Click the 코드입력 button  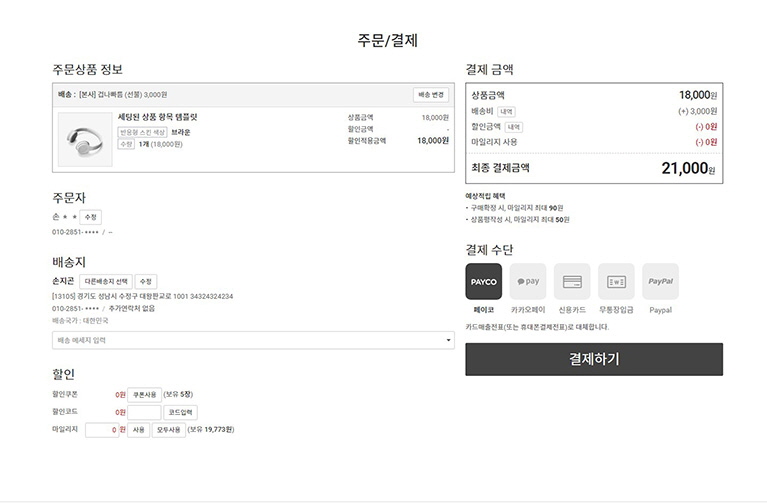(180, 412)
